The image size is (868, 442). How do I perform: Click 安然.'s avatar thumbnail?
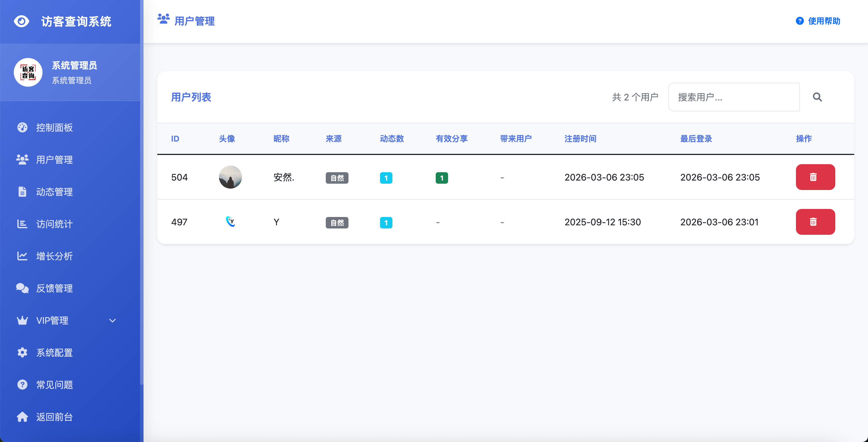pos(230,177)
